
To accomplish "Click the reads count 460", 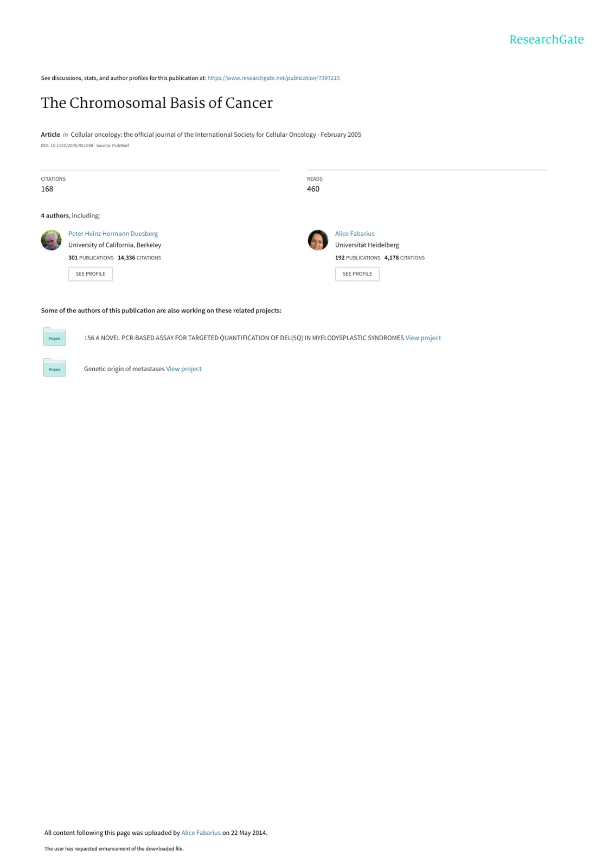I will 313,189.
